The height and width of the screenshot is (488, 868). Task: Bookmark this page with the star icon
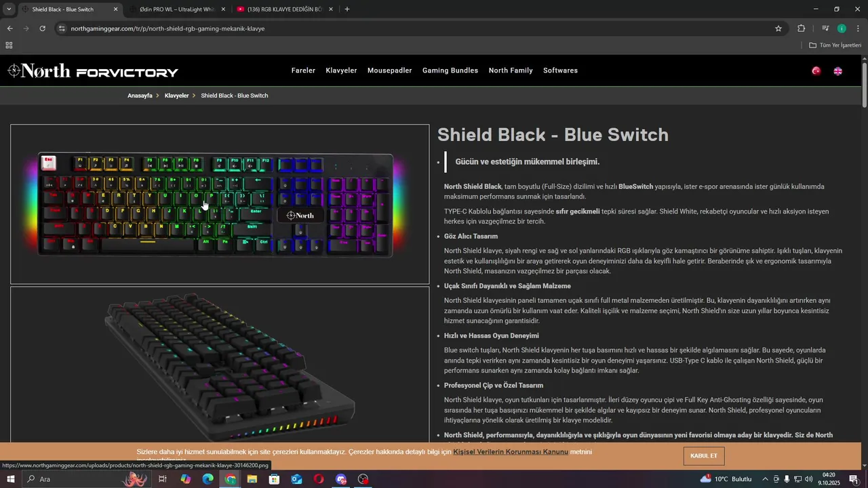[778, 28]
